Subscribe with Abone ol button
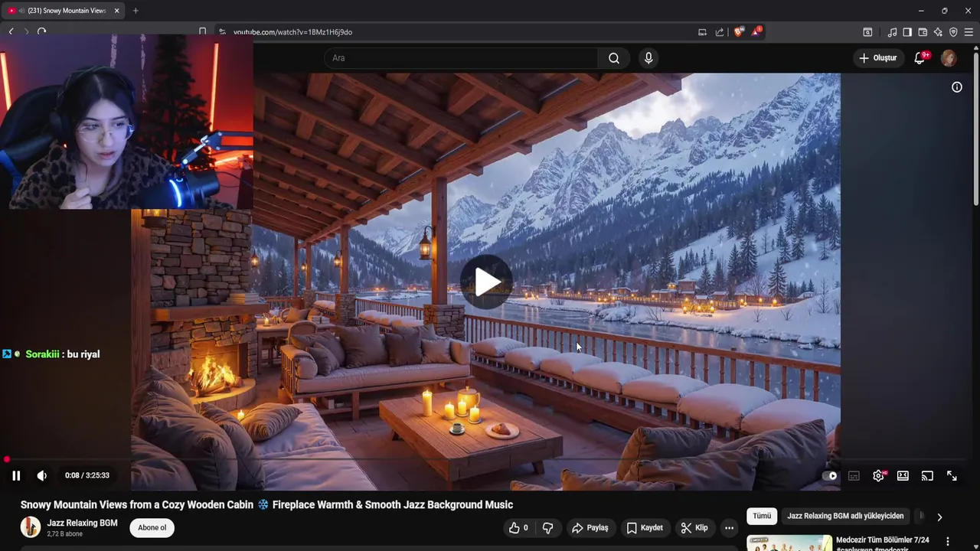 (x=152, y=527)
